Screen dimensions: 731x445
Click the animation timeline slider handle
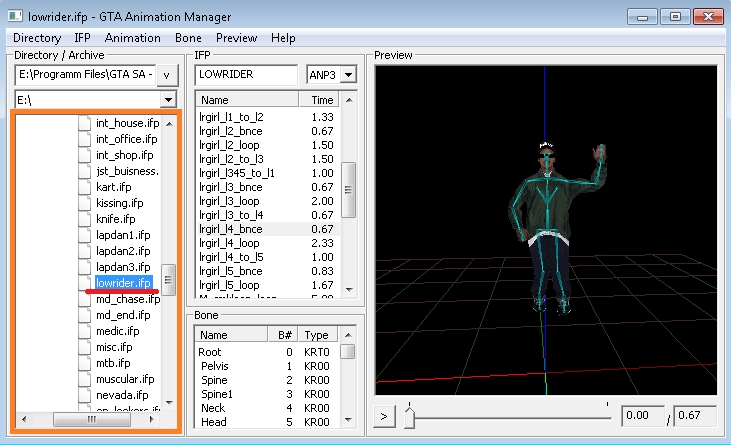coord(408,416)
